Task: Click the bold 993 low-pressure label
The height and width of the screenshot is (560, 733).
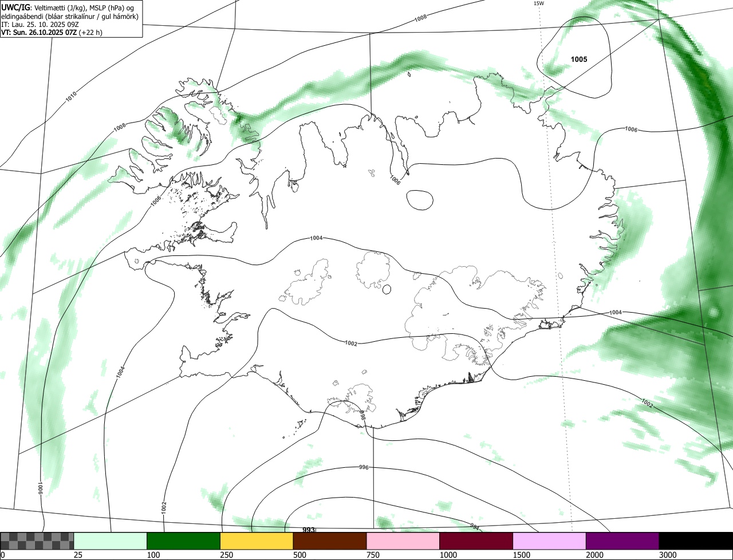Action: coord(309,530)
